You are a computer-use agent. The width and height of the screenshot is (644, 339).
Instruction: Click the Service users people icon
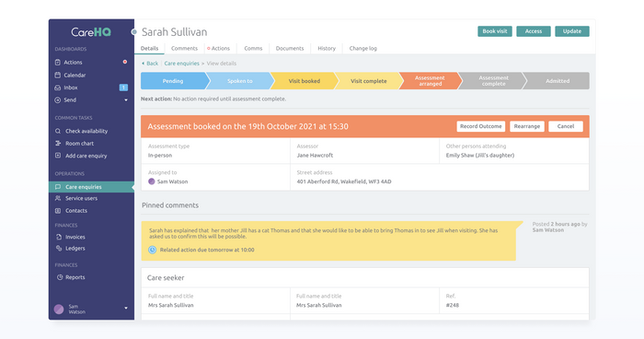tap(58, 198)
